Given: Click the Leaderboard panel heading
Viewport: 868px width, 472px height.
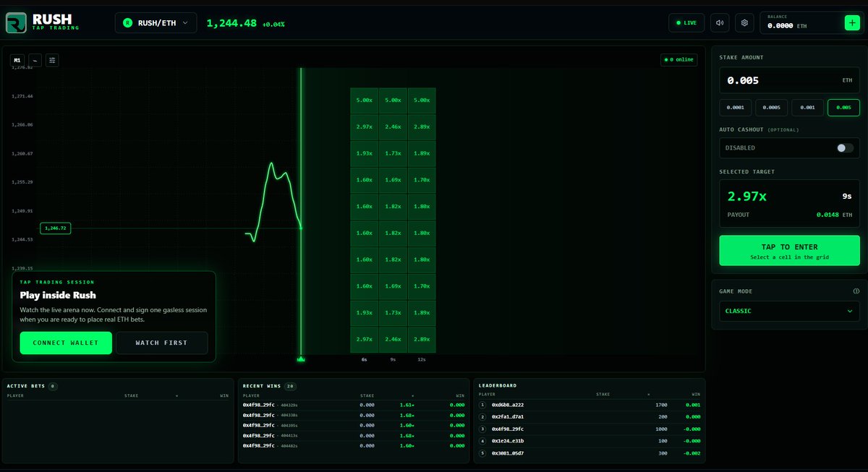Looking at the screenshot, I should pos(497,385).
